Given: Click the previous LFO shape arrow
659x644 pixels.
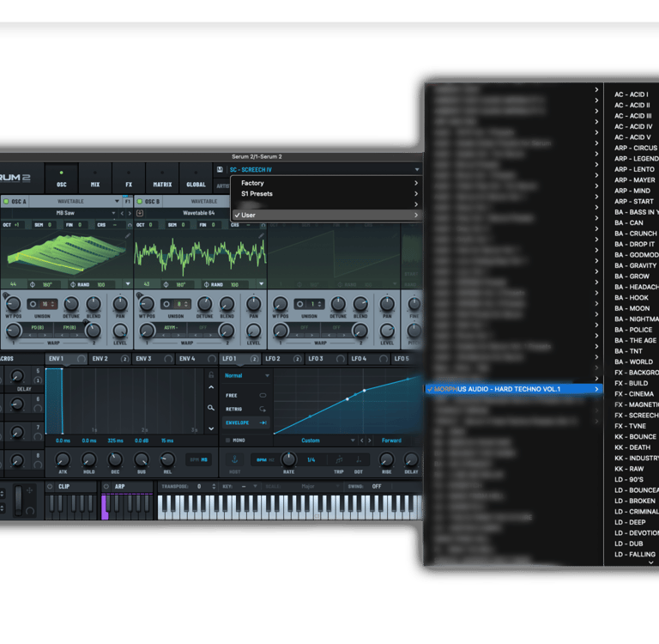Looking at the screenshot, I should (x=362, y=440).
